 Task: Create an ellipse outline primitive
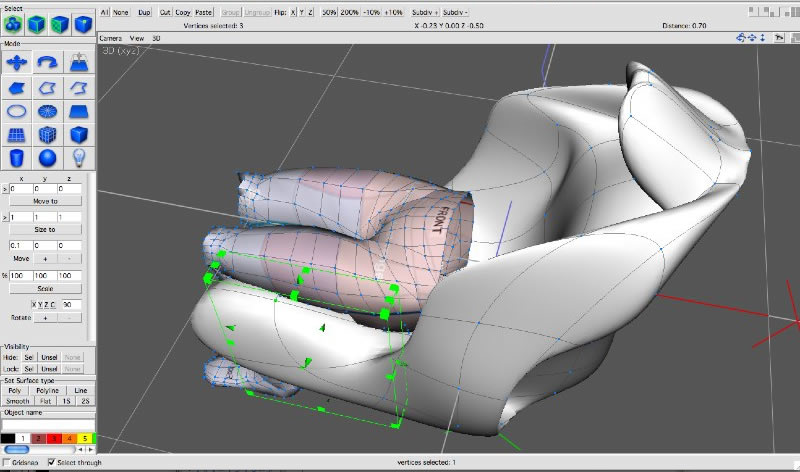click(16, 111)
